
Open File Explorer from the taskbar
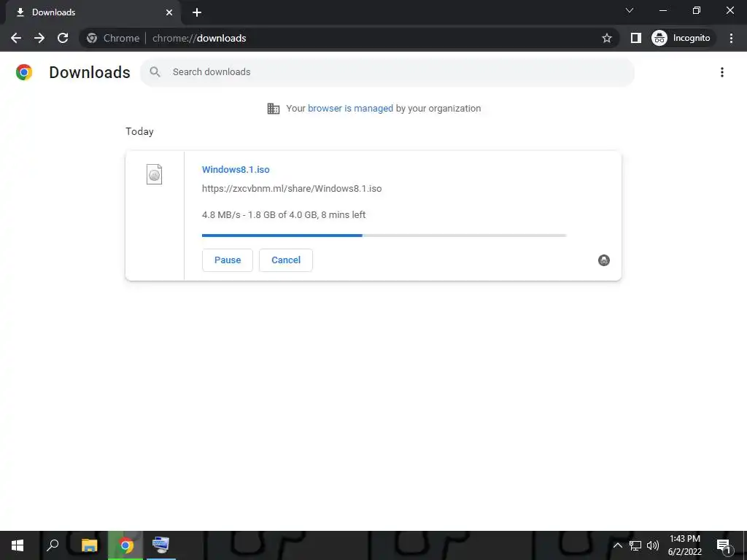89,545
